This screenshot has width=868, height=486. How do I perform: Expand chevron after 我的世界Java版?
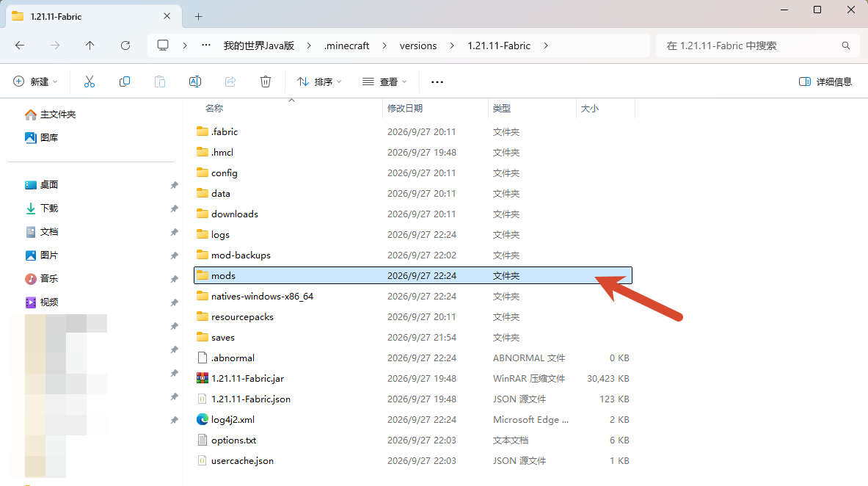pos(309,46)
